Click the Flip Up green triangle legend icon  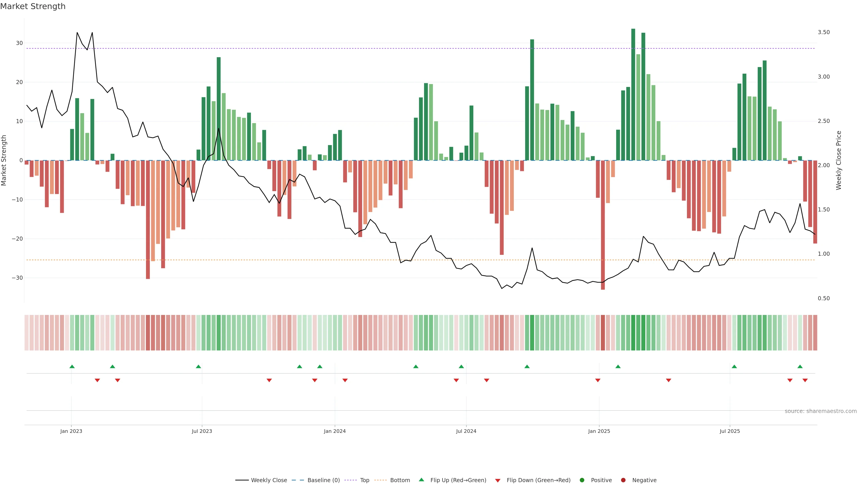[x=421, y=480]
